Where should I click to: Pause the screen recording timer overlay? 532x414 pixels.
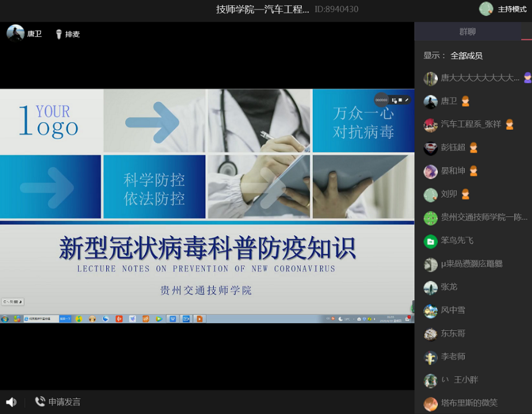[394, 100]
